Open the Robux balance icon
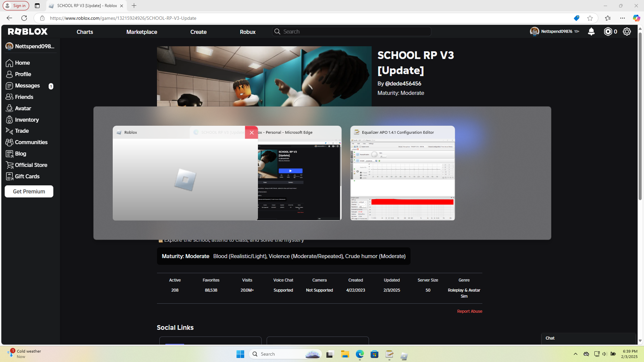This screenshot has height=362, width=644. 608,32
